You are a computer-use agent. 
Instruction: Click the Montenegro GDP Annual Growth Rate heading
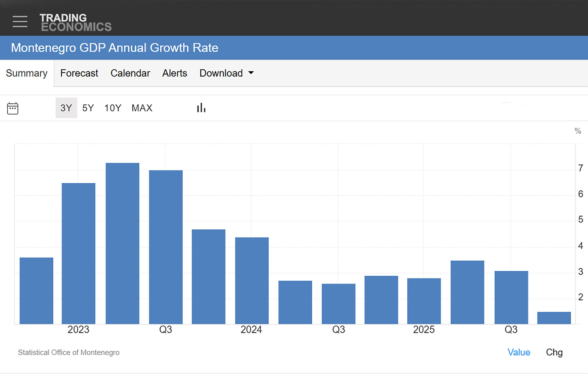click(115, 48)
